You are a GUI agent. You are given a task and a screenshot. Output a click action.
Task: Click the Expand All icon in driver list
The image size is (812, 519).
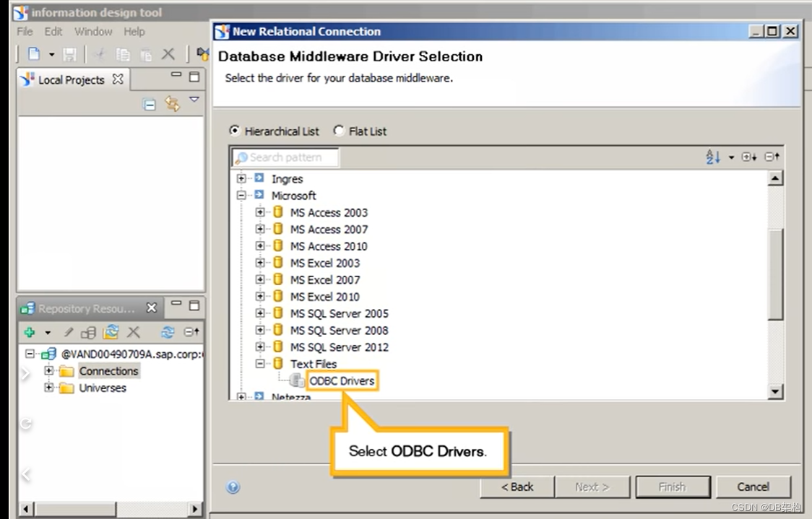[x=749, y=157]
